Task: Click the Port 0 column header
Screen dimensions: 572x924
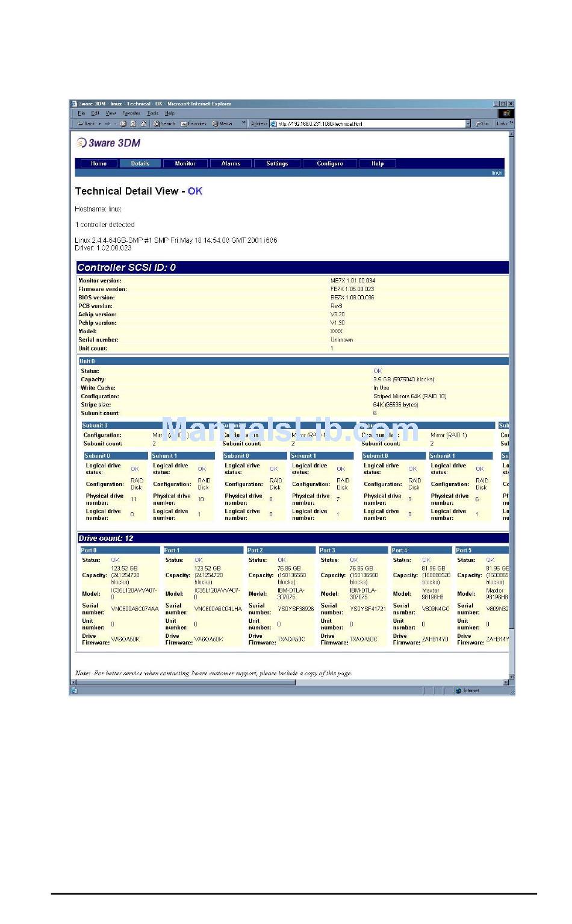Action: pyautogui.click(x=120, y=550)
